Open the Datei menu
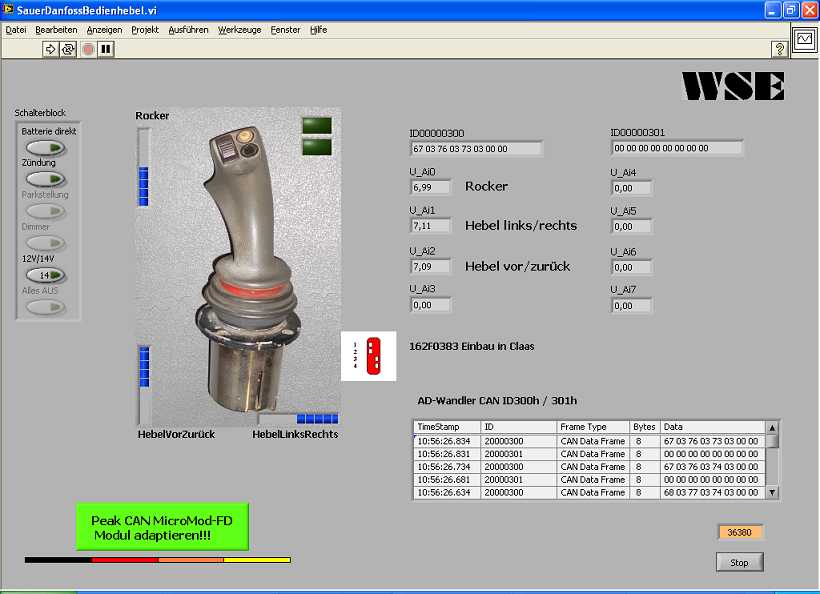Image resolution: width=820 pixels, height=594 pixels. tap(16, 30)
